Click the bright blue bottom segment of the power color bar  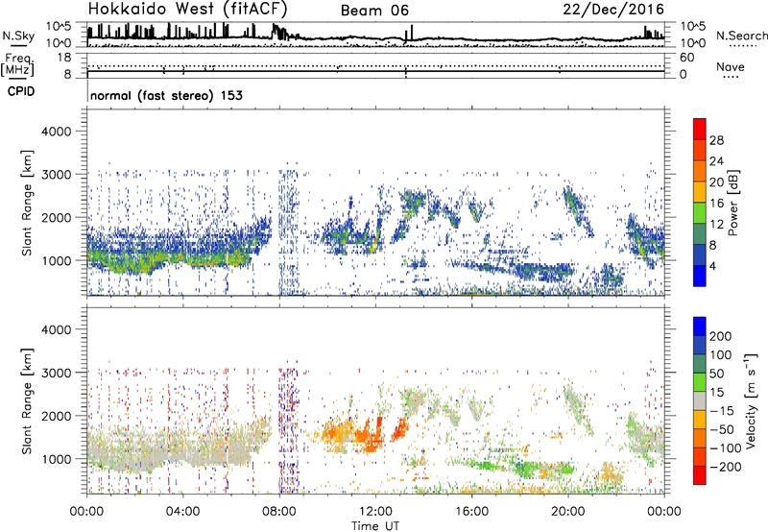coord(700,276)
